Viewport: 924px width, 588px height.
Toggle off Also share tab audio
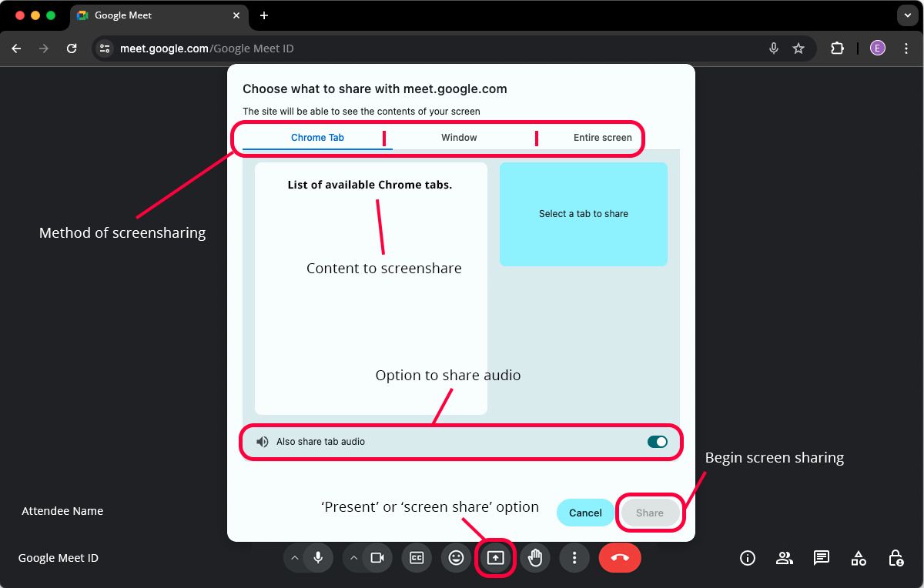(x=657, y=441)
